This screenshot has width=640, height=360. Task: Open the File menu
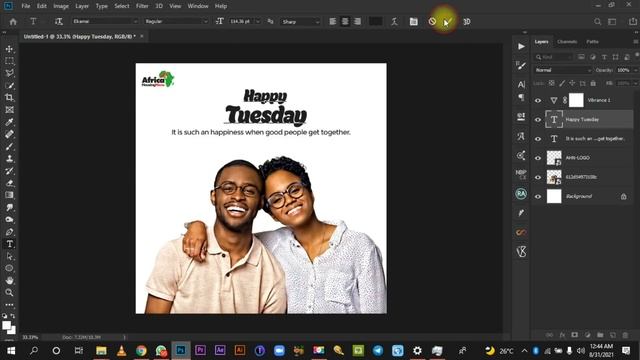[x=26, y=6]
